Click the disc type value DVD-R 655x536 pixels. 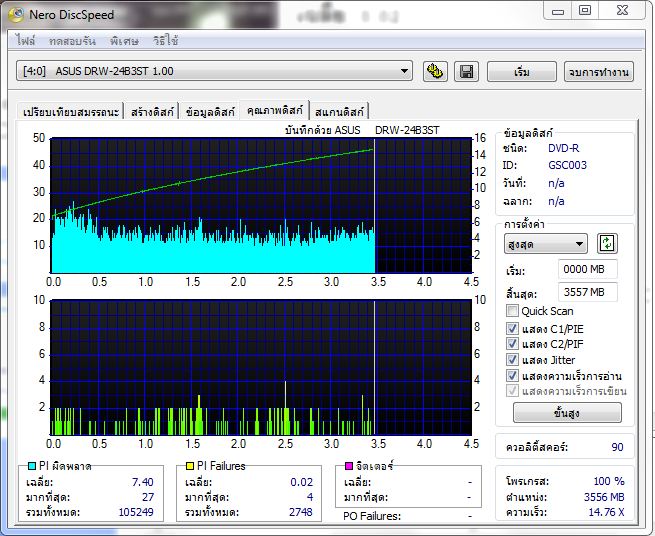(564, 148)
